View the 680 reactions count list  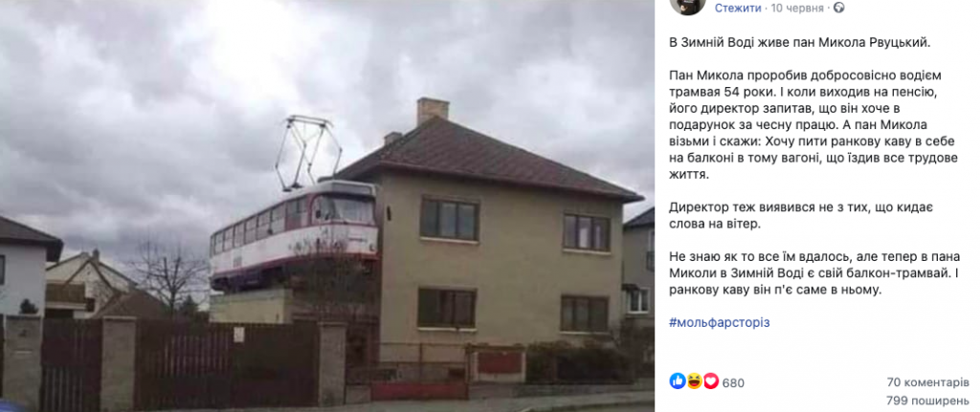click(733, 382)
